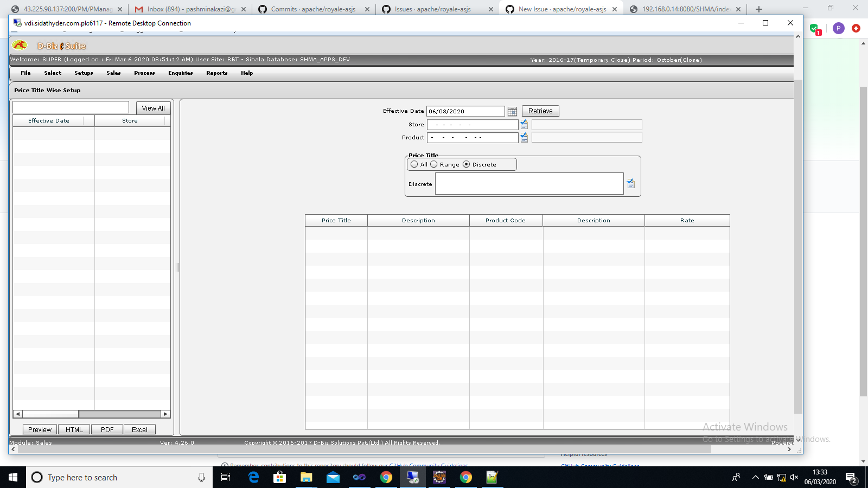
Task: Open the Select menu
Action: pyautogui.click(x=53, y=73)
